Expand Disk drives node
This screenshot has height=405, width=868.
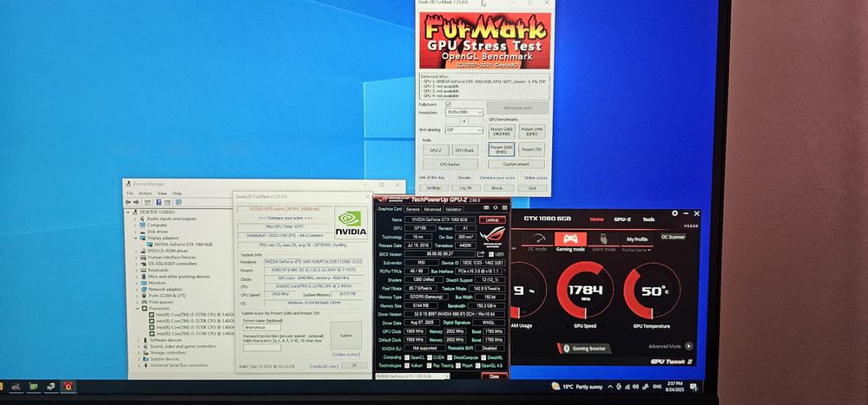[135, 232]
